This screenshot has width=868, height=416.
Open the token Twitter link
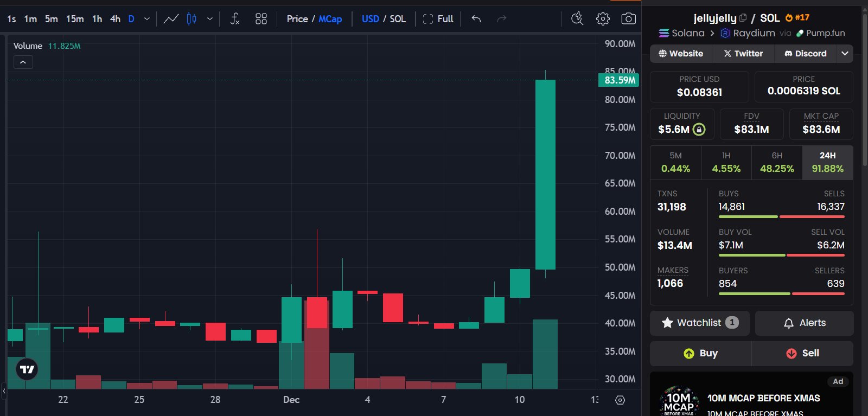click(743, 54)
